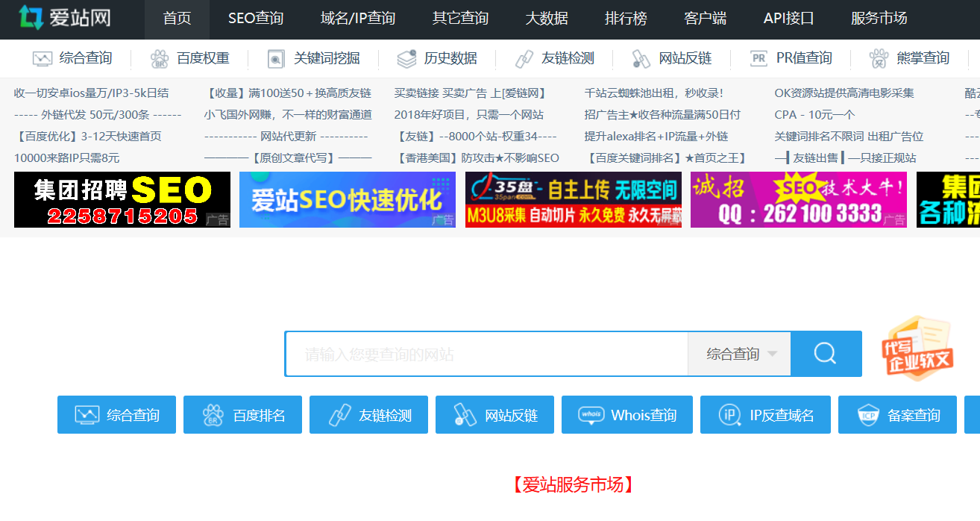Viewport: 980px width, 521px height.
Task: Click the blue 网站反链 shortcut button
Action: [494, 414]
